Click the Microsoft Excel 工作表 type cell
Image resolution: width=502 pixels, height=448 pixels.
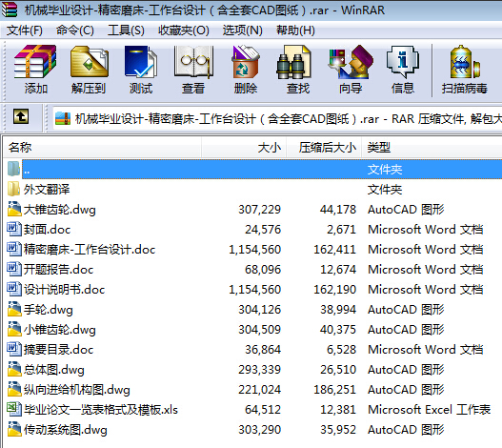point(429,409)
